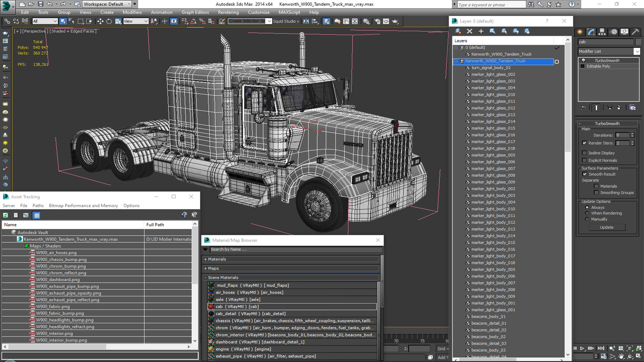The image size is (644, 362).
Task: Click the Iterations value field
Action: point(623,135)
